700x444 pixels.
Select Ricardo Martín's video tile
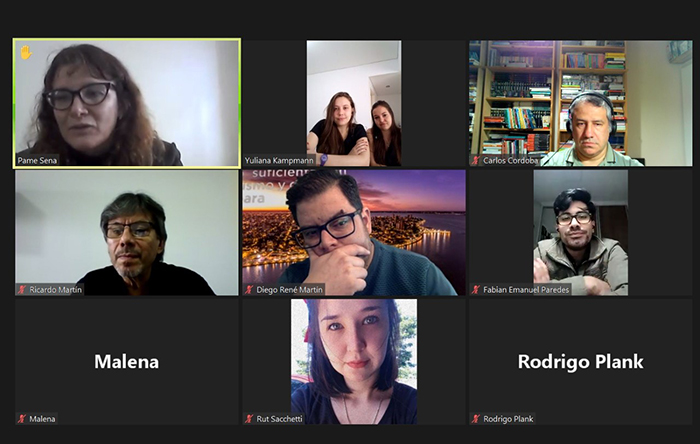[x=127, y=232]
